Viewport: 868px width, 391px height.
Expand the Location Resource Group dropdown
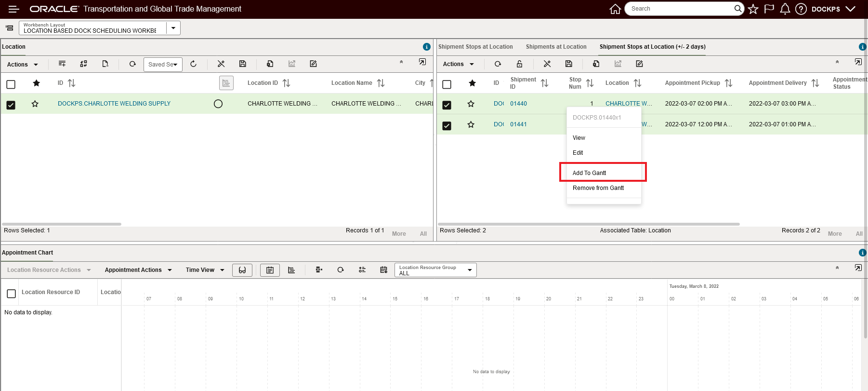point(469,270)
